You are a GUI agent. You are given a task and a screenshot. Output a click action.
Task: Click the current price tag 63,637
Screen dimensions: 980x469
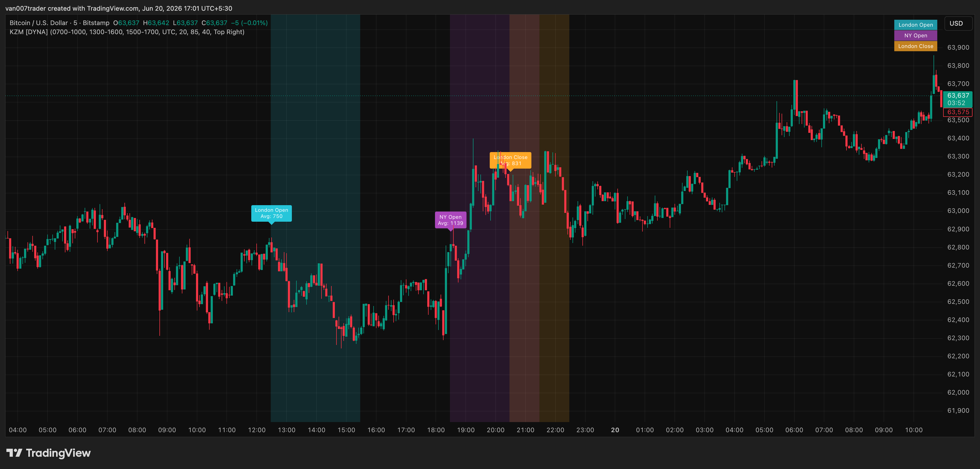(x=958, y=99)
